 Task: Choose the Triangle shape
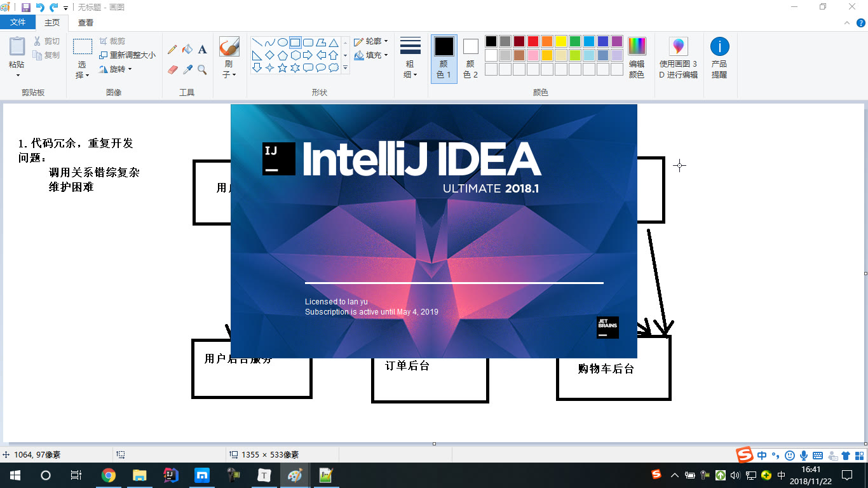point(334,43)
